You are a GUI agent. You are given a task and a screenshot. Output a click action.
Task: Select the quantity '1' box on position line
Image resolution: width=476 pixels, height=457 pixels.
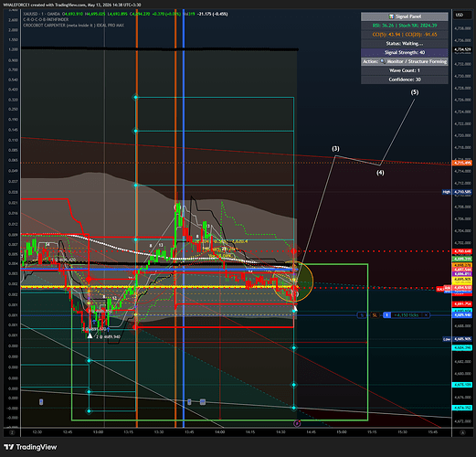pos(386,315)
